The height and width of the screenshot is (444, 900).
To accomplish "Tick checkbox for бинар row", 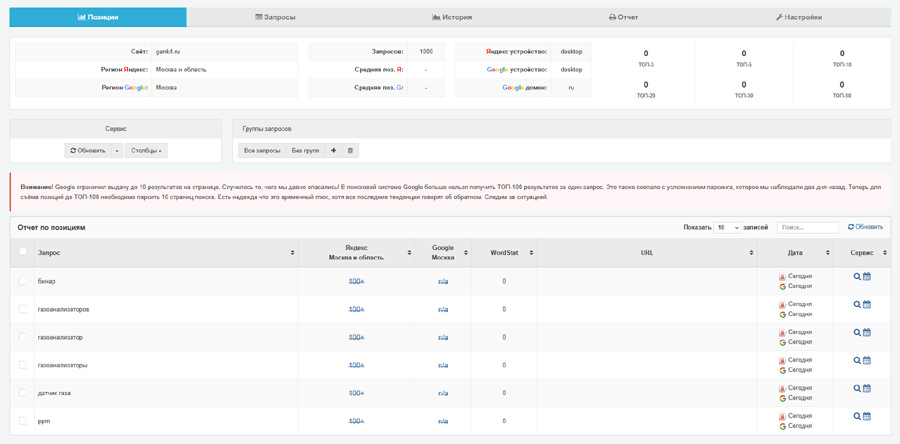I will point(23,281).
